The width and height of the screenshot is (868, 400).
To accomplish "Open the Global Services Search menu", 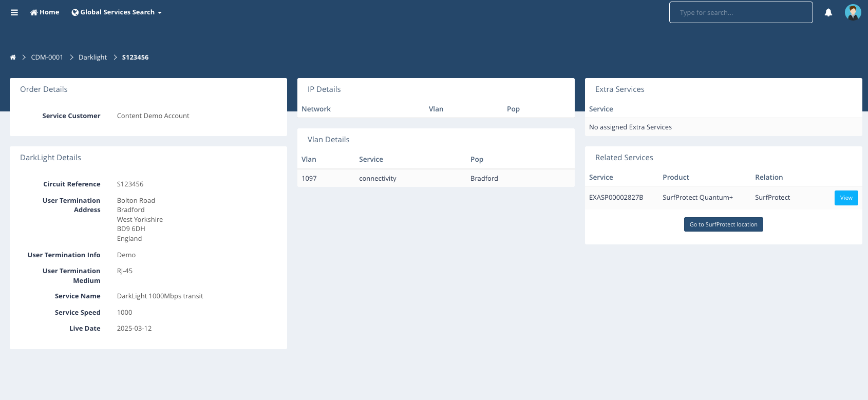I will tap(117, 12).
